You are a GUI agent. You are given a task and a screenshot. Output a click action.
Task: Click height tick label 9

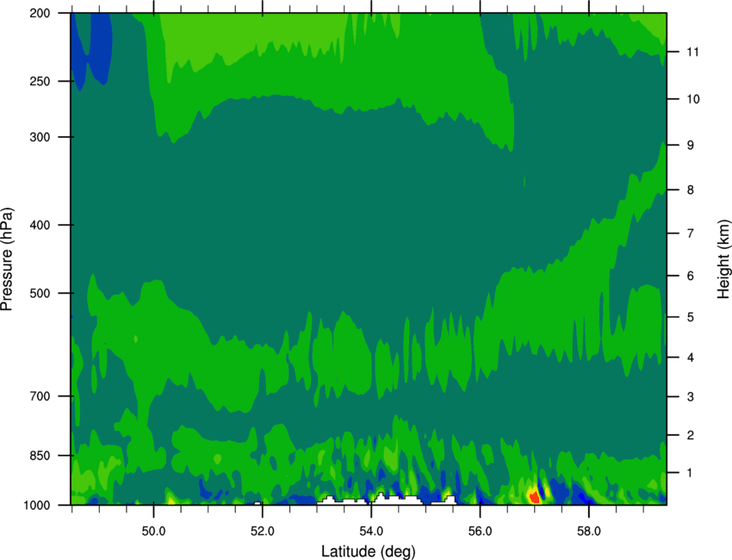pos(691,146)
